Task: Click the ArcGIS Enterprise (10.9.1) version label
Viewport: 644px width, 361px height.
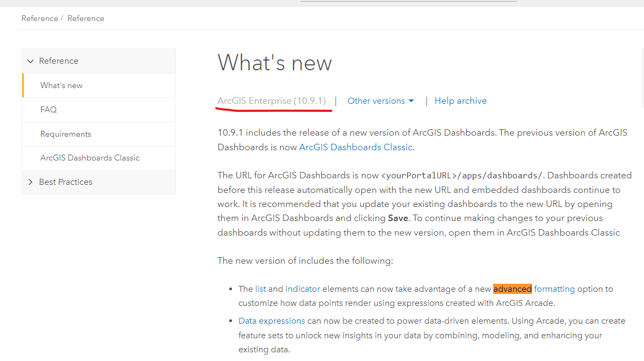Action: pyautogui.click(x=271, y=101)
